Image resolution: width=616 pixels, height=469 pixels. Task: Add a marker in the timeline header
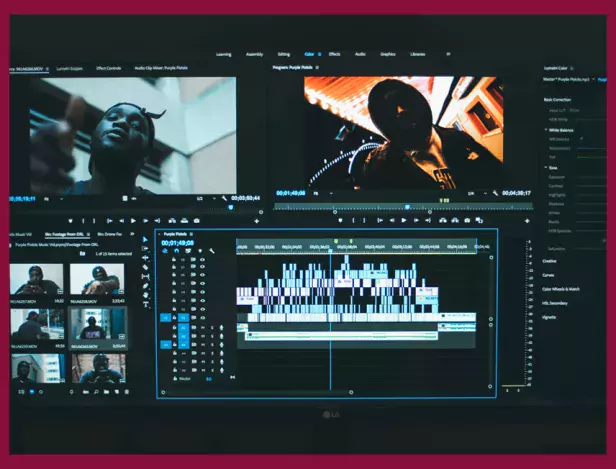(200, 251)
